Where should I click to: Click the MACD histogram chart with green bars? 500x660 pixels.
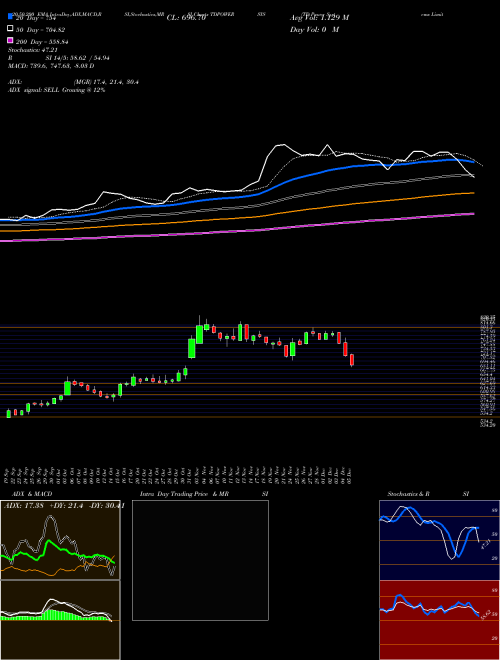tap(60, 620)
